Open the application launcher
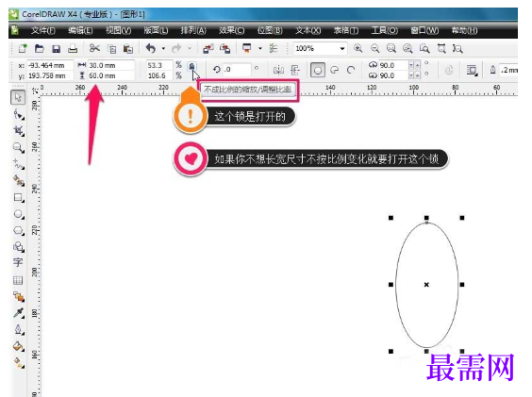The image size is (532, 397). (246, 48)
